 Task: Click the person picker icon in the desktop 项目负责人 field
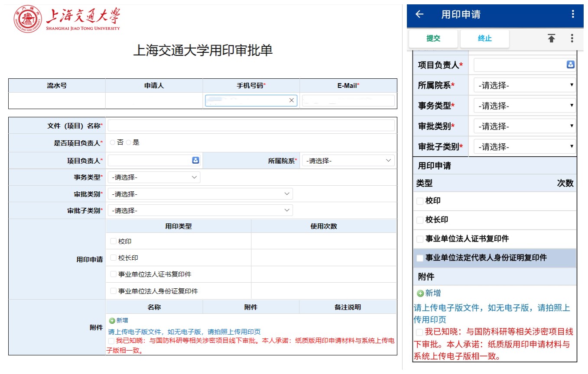click(x=195, y=160)
